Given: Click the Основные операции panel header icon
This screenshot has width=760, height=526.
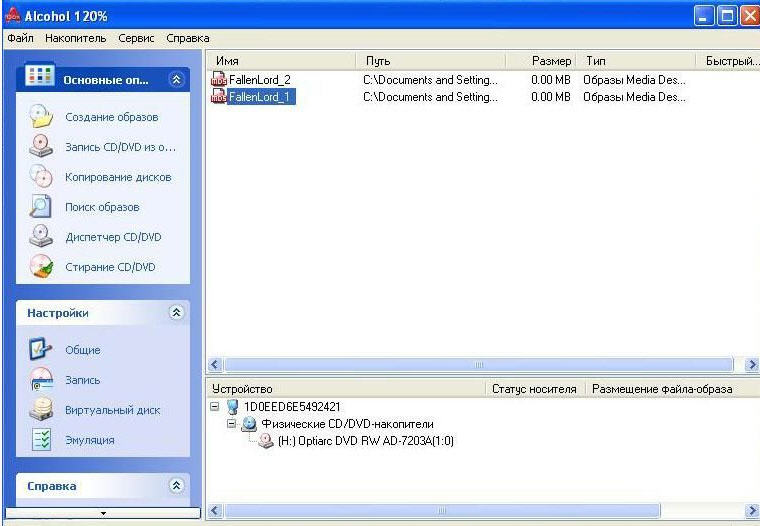Looking at the screenshot, I should click(39, 75).
